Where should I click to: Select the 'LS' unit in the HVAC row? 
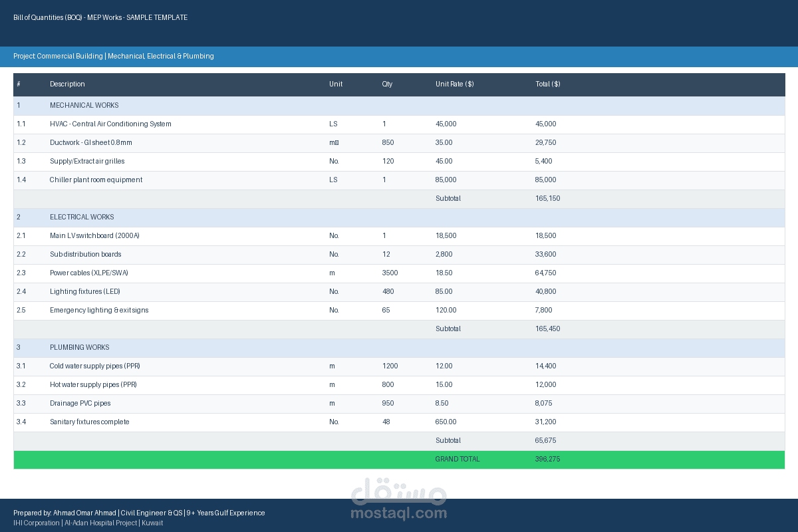(x=333, y=124)
